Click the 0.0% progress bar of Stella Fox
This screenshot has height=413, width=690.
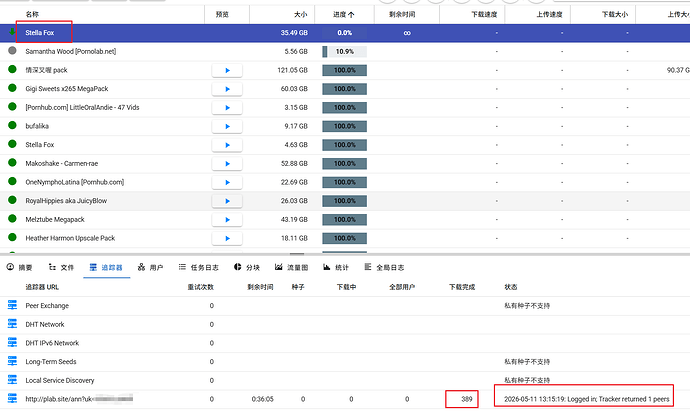click(x=345, y=33)
